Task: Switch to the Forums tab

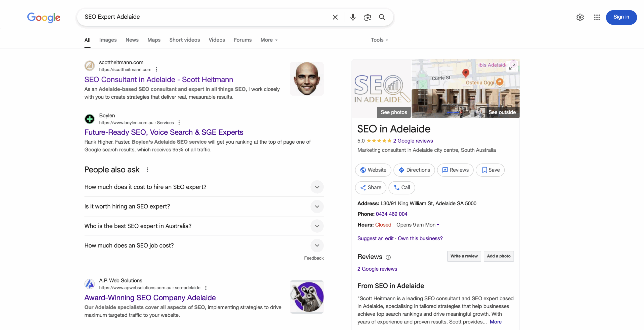Action: [243, 40]
